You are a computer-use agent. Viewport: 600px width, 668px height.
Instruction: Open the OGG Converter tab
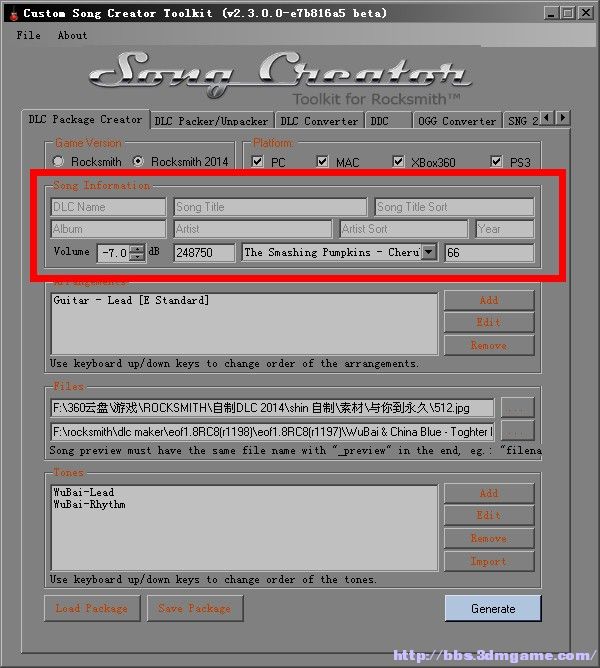point(457,121)
